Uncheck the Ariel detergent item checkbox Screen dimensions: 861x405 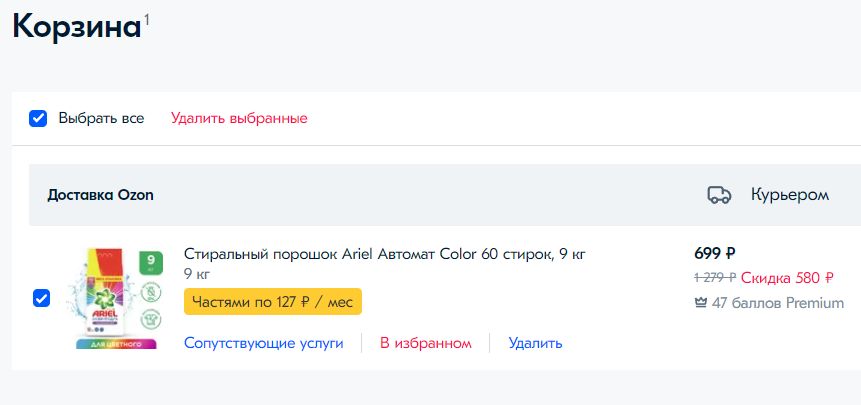point(42,298)
